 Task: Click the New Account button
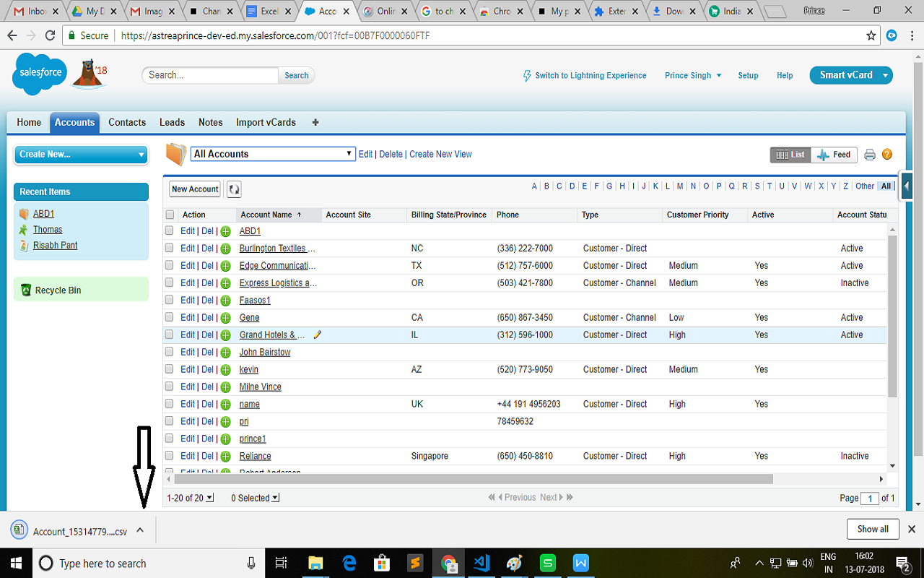[x=194, y=189]
